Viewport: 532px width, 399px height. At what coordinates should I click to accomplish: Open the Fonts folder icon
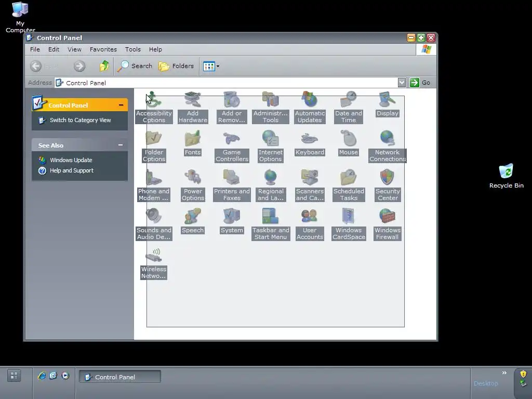pos(193,143)
